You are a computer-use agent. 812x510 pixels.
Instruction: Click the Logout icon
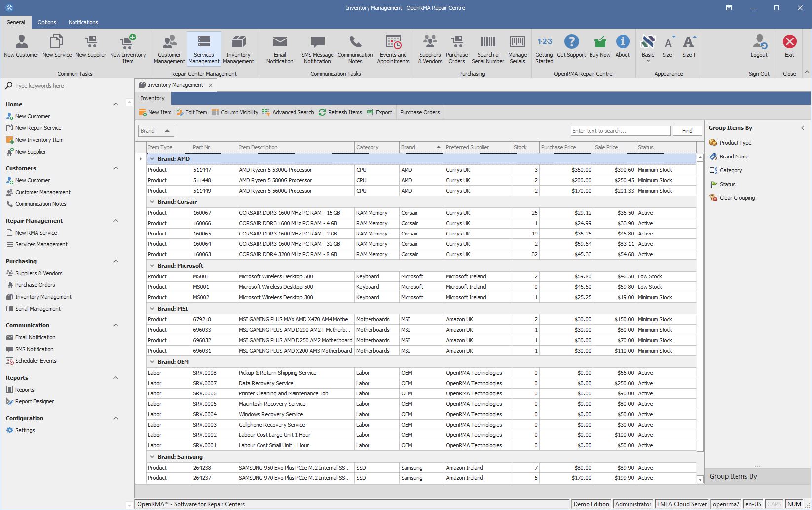click(x=759, y=46)
